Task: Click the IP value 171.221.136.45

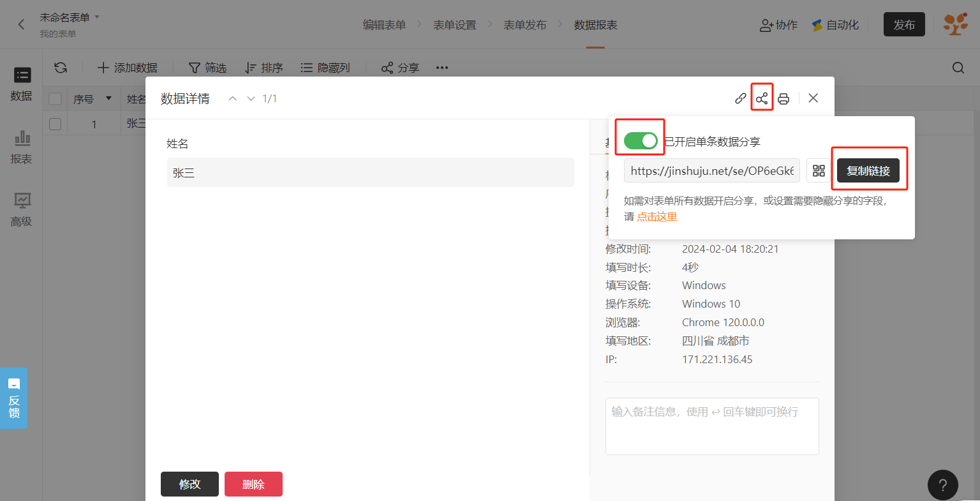Action: [717, 359]
